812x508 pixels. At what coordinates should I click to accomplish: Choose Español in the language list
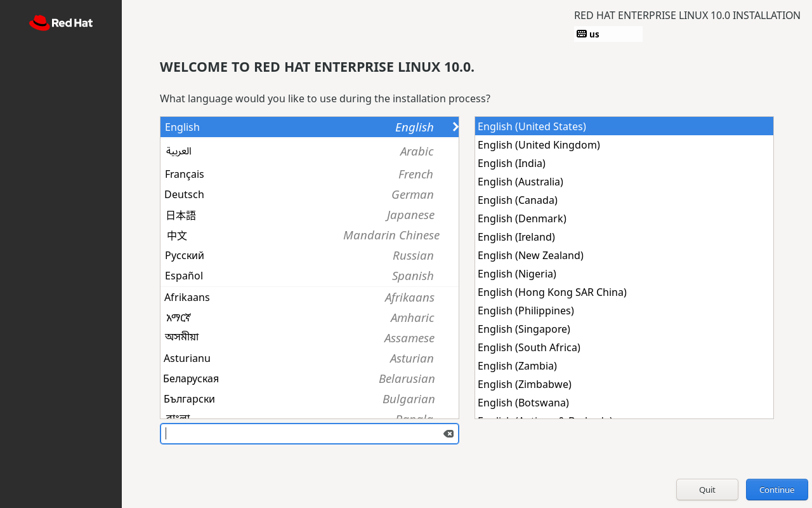[309, 276]
